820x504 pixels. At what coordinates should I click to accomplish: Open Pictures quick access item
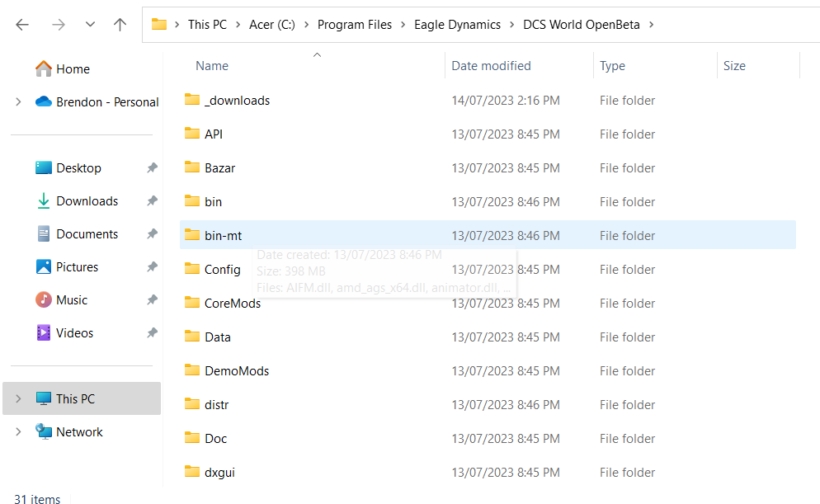point(77,266)
